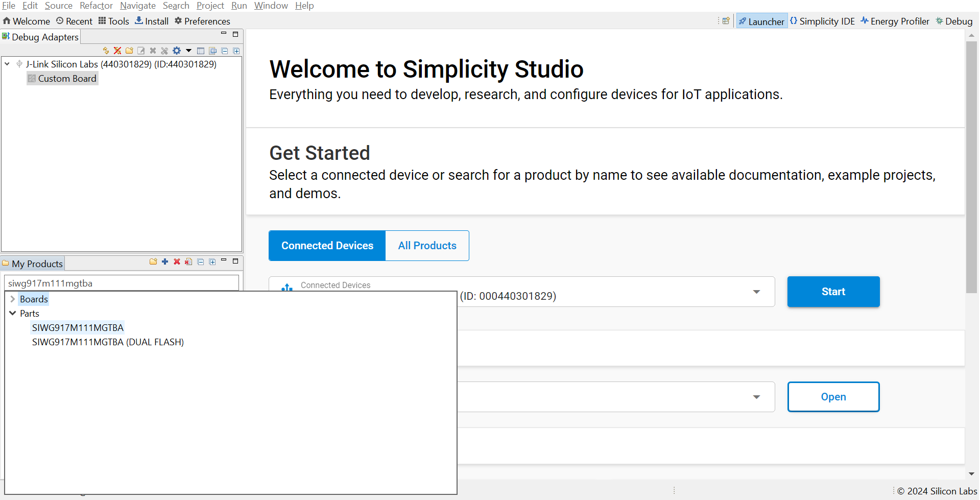Switch to the All Products tab
This screenshot has width=980, height=500.
pos(427,246)
